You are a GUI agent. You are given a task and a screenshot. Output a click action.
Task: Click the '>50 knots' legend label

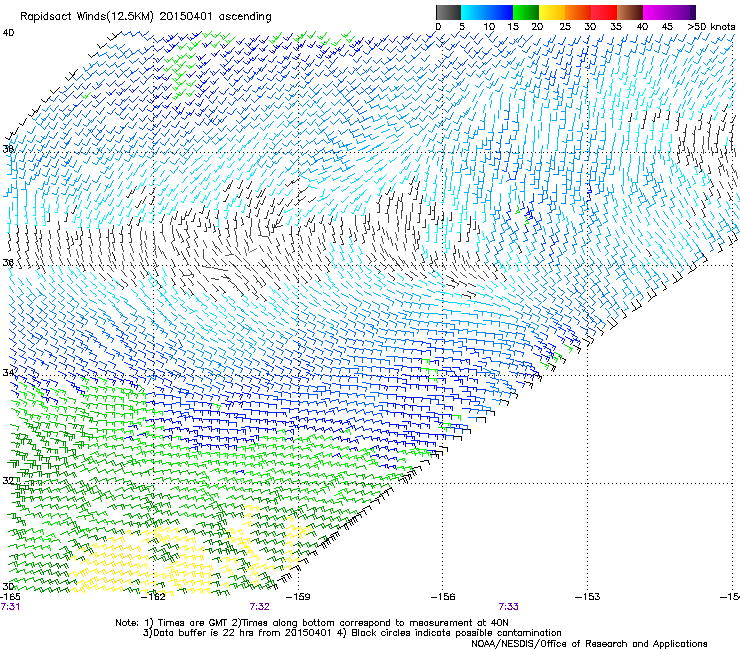711,26
